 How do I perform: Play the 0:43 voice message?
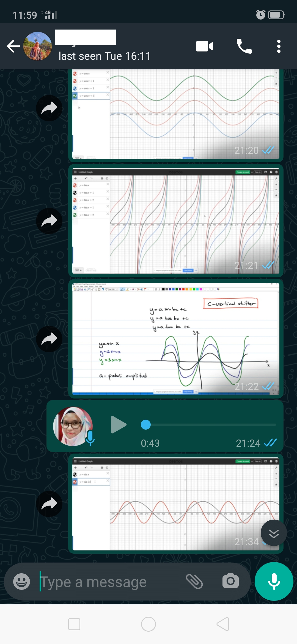119,425
